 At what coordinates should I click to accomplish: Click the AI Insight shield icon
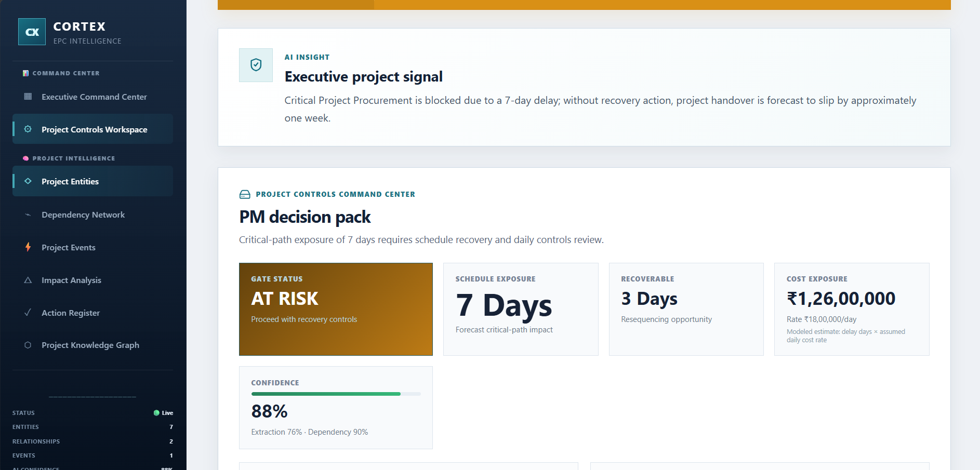click(256, 65)
